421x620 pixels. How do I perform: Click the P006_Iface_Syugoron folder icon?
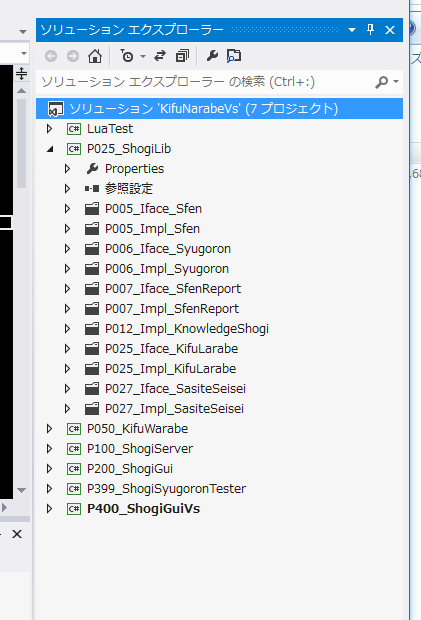pos(92,249)
